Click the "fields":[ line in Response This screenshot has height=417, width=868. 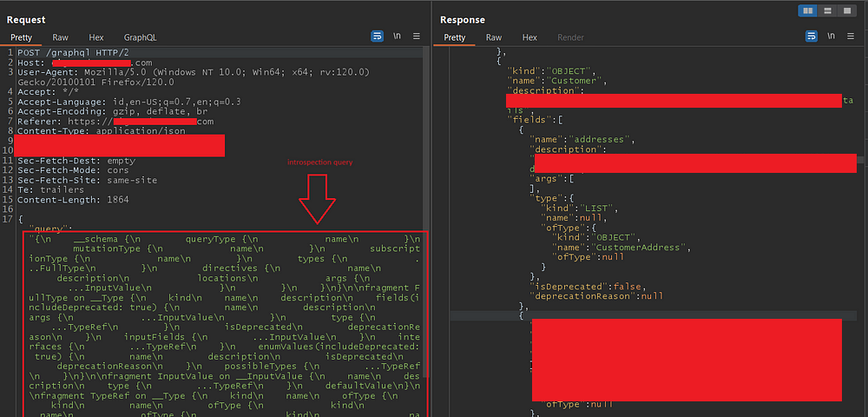pos(536,120)
